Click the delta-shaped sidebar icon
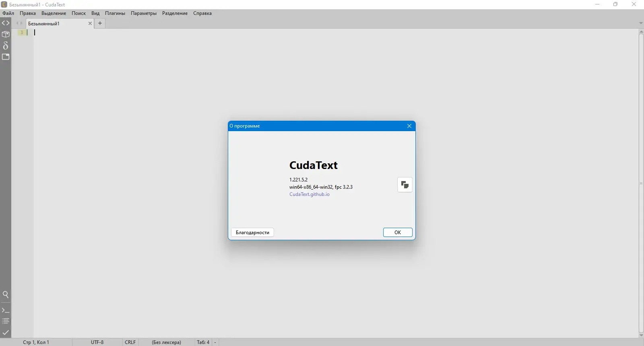Screen dimensions: 644x346 pyautogui.click(x=6, y=45)
